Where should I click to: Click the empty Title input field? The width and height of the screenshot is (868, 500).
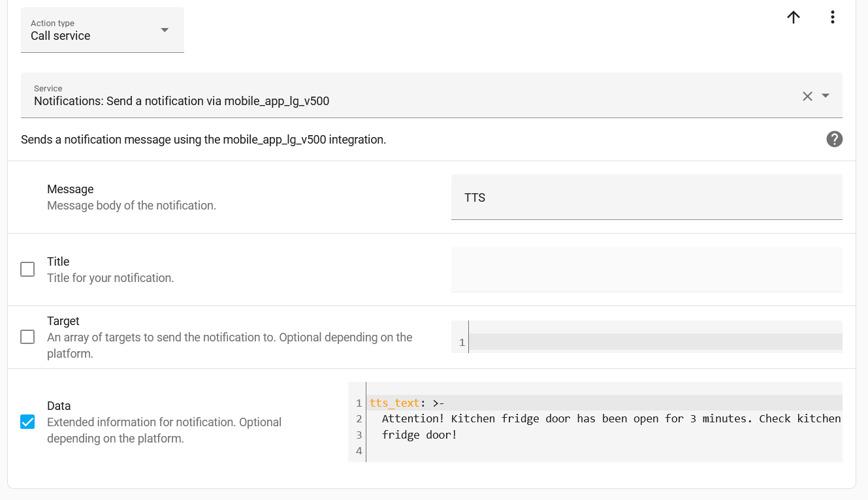coord(646,270)
